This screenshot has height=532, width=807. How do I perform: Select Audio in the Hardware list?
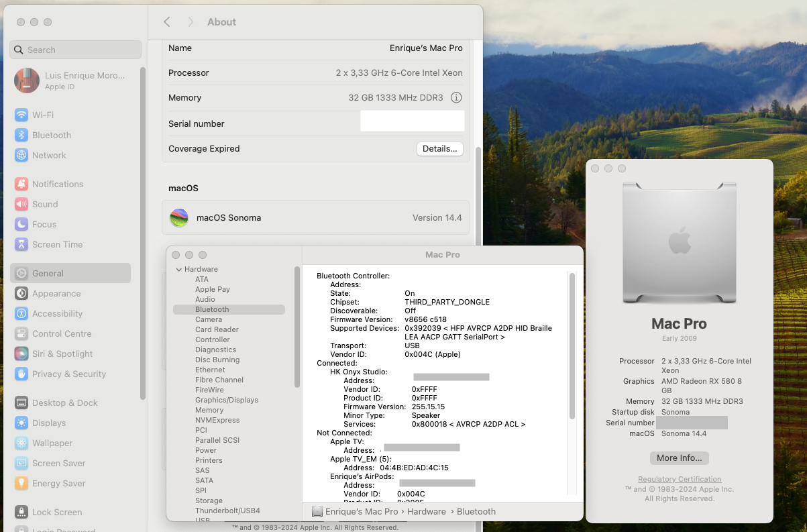205,299
